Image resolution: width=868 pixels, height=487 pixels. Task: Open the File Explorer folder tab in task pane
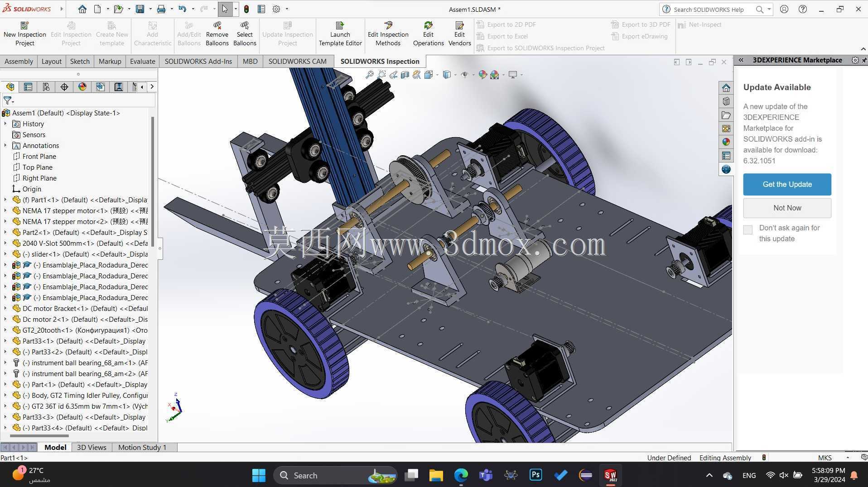[726, 115]
